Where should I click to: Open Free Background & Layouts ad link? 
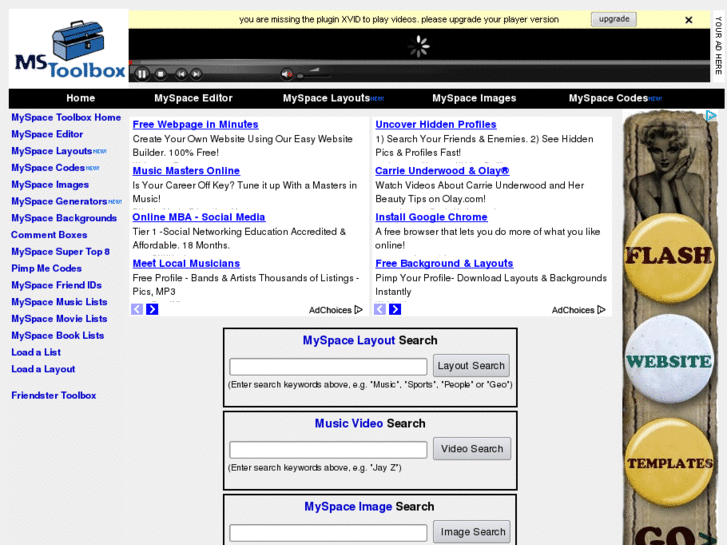point(444,263)
